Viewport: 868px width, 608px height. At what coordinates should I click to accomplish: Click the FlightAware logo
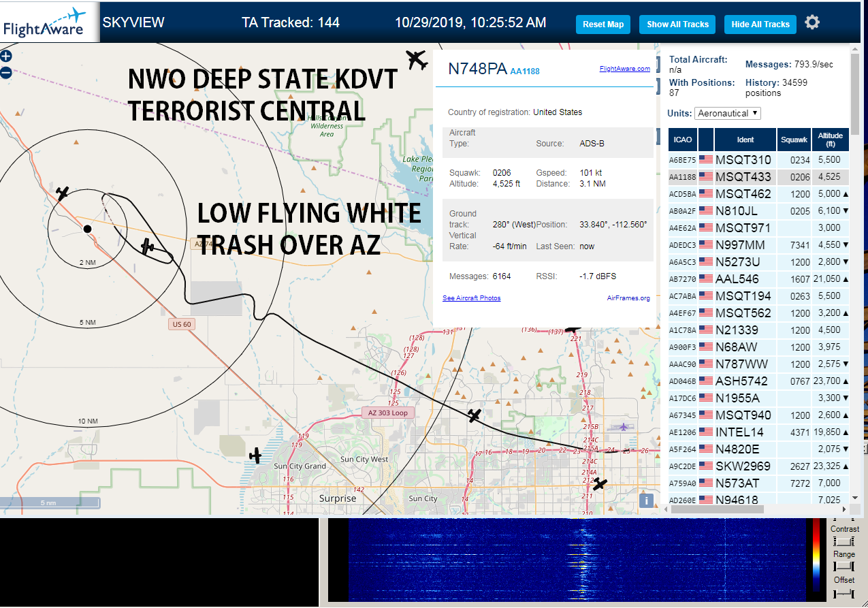tap(50, 22)
